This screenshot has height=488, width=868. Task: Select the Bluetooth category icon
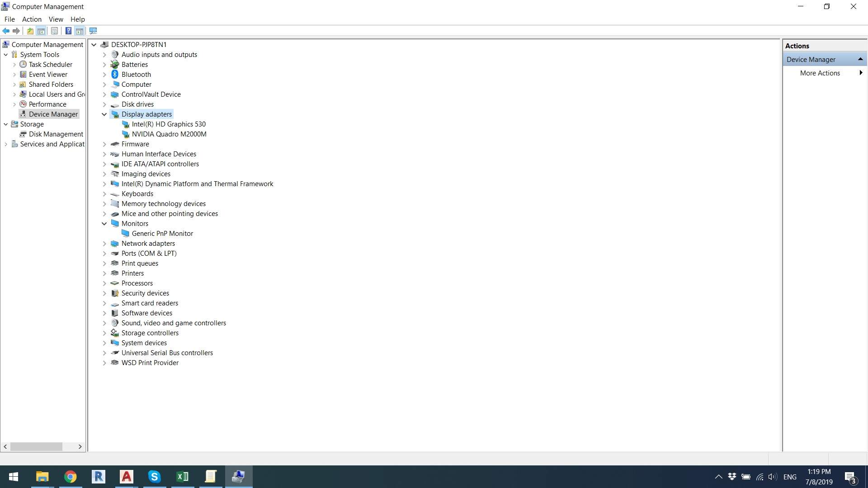click(115, 75)
